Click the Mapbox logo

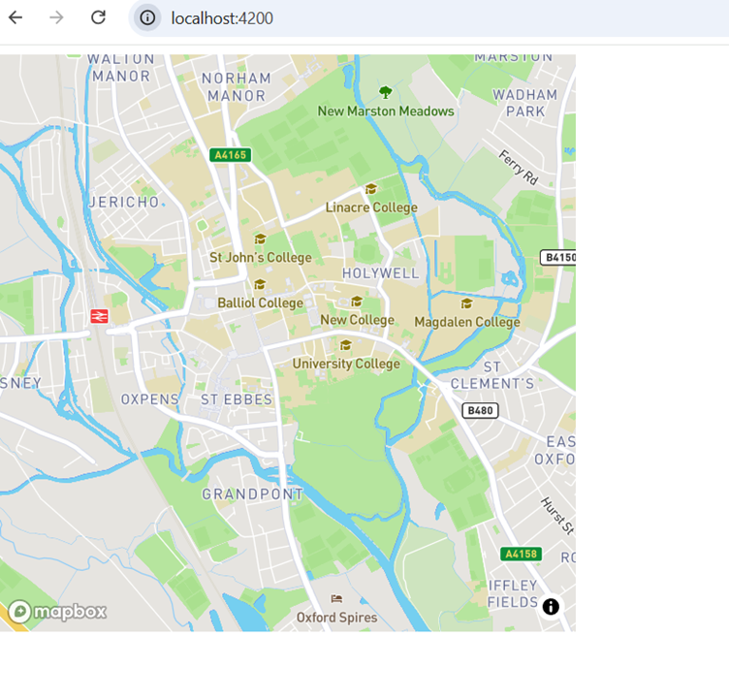(x=57, y=612)
